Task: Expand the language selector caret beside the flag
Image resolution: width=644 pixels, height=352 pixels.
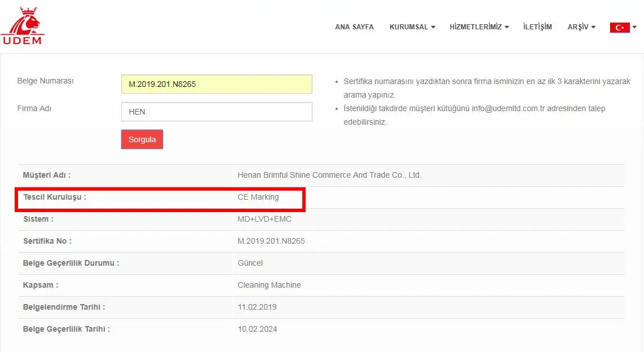Action: (634, 27)
